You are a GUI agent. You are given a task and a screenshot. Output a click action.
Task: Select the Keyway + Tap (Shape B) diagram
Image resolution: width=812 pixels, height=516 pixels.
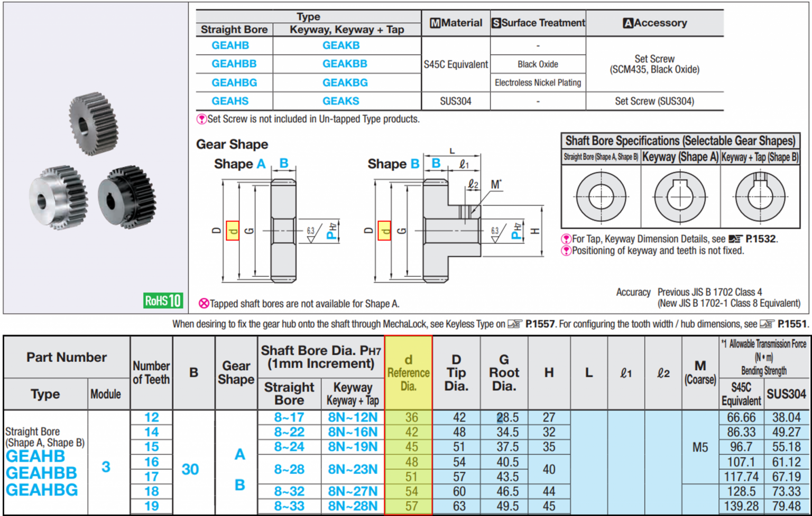click(x=760, y=196)
